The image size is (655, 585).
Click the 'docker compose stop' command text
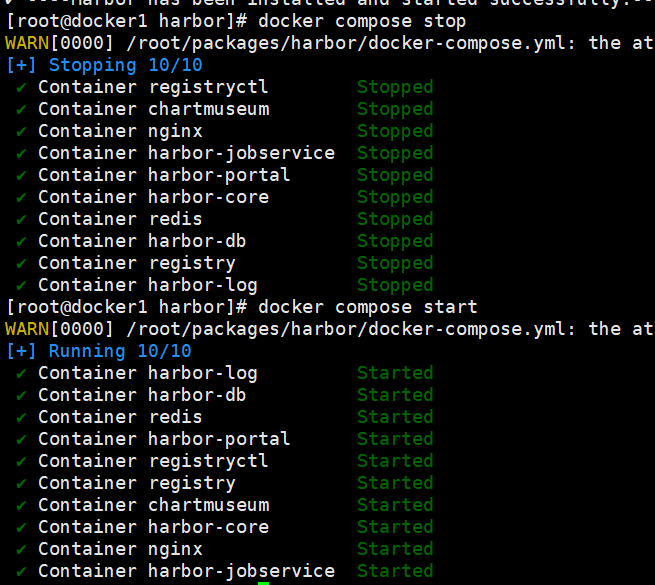pos(362,21)
